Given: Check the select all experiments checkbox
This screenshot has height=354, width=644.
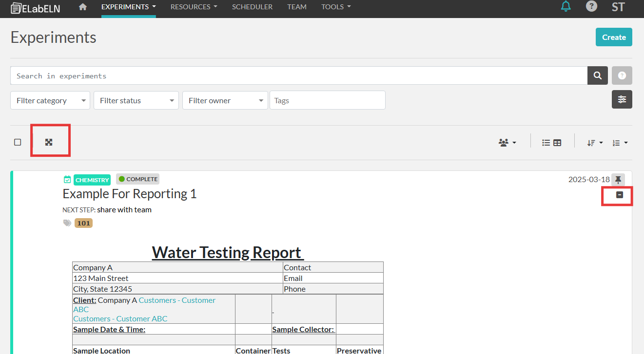Looking at the screenshot, I should pos(18,142).
